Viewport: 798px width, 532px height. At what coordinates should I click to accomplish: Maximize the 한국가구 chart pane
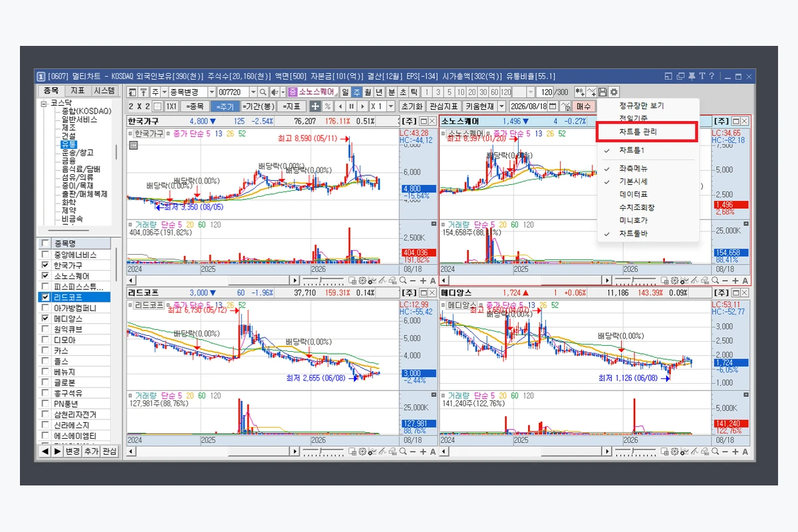pos(423,121)
